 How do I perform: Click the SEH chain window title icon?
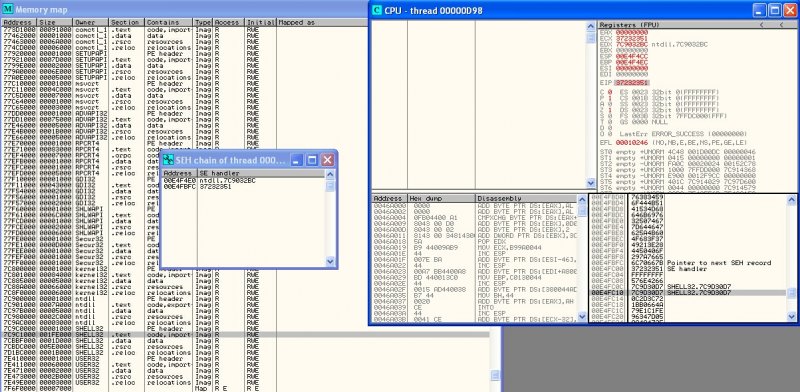[168, 160]
